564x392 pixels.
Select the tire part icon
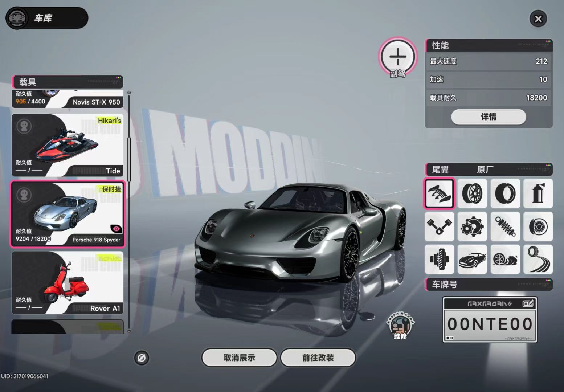click(x=505, y=193)
